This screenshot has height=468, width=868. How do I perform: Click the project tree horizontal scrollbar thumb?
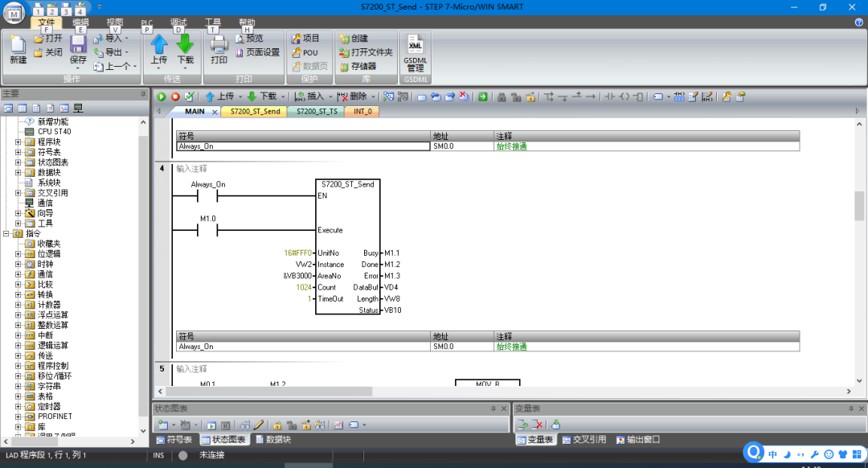pos(34,441)
